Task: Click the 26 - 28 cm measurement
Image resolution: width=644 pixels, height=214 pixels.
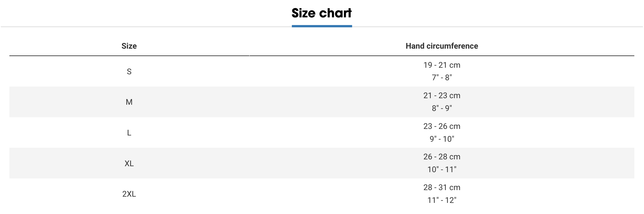Action: [x=442, y=157]
